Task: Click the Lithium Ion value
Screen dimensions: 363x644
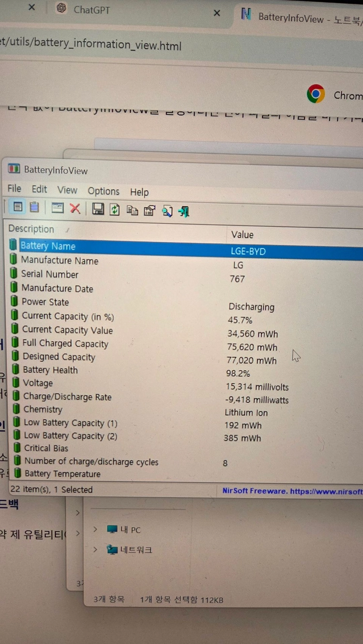Action: [x=246, y=413]
